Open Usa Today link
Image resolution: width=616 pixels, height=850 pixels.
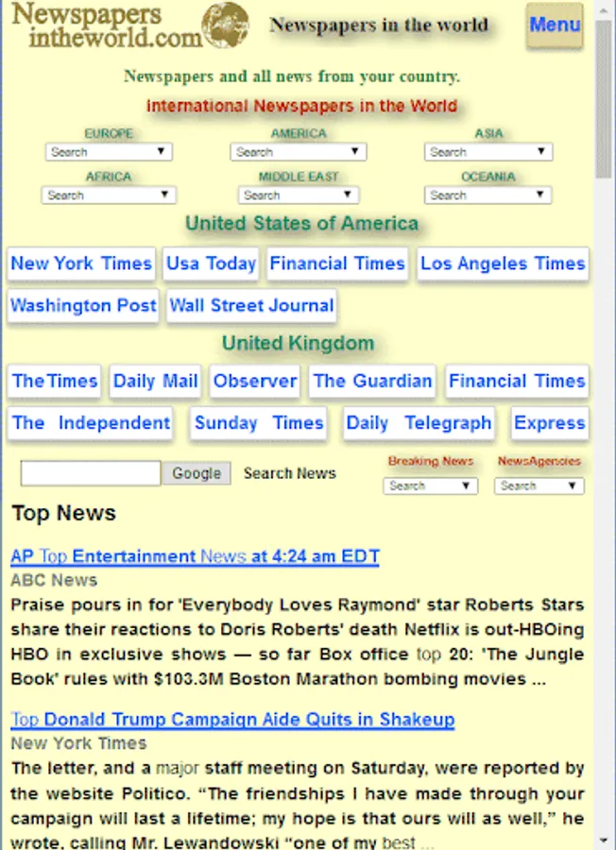point(211,263)
